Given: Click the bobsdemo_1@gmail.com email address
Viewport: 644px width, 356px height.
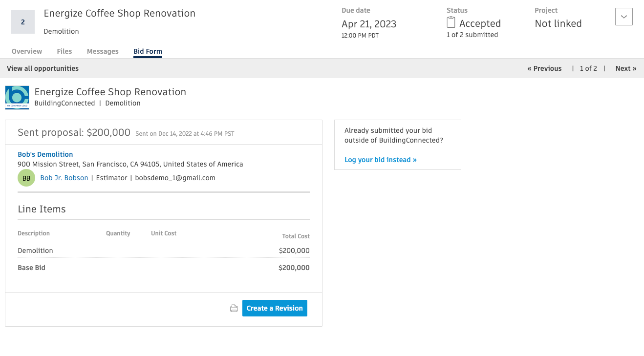Looking at the screenshot, I should tap(175, 178).
